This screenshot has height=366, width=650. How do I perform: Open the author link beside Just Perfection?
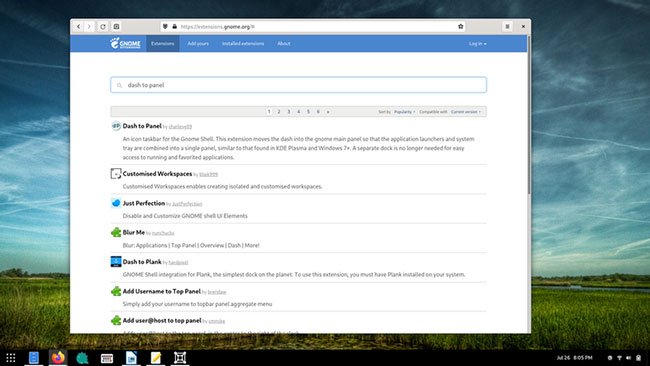click(187, 204)
